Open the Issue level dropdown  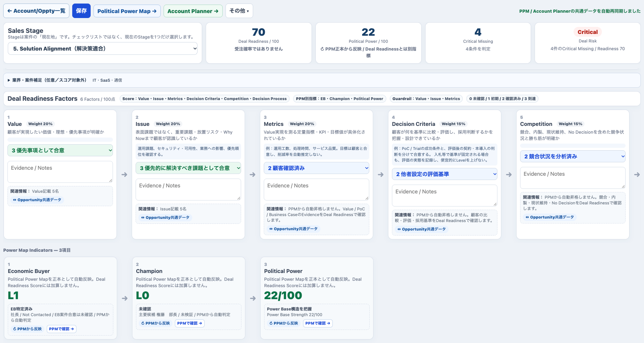(188, 168)
